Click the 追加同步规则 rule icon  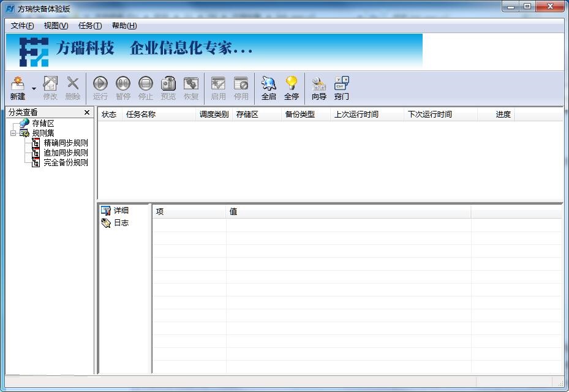point(36,153)
